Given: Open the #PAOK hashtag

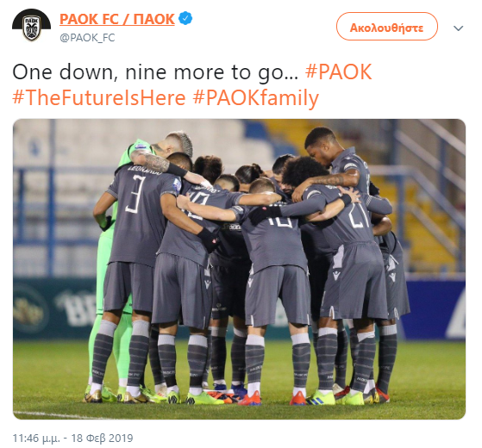Looking at the screenshot, I should coord(339,72).
